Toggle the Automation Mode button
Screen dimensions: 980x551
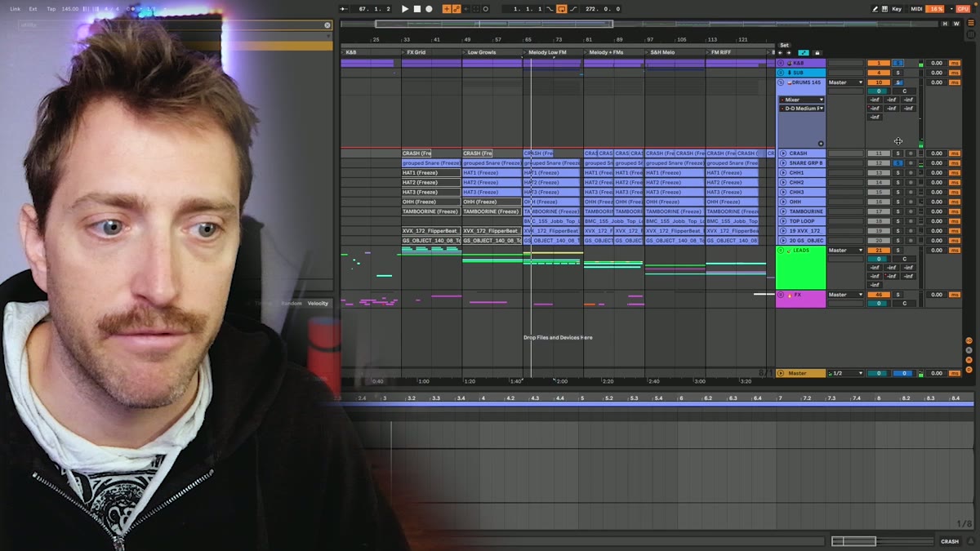pos(804,53)
